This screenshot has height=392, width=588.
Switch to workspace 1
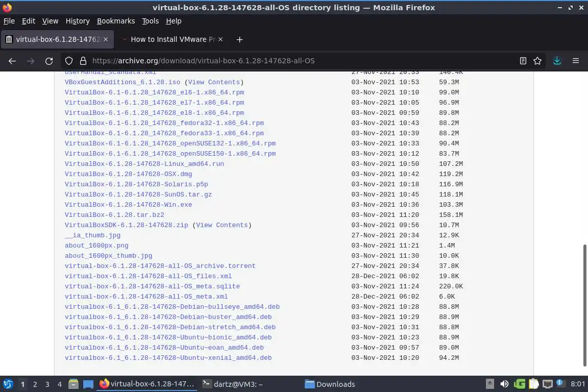pyautogui.click(x=22, y=384)
